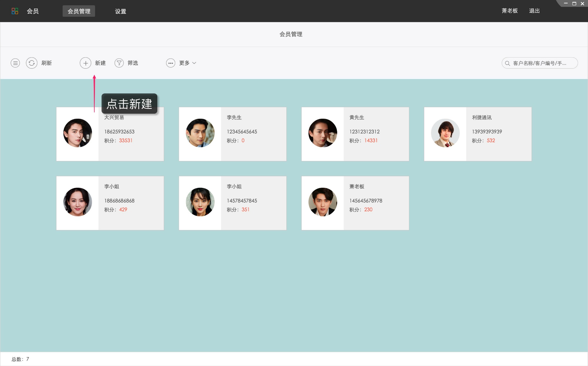Click the 会员 module title
The height and width of the screenshot is (366, 588).
tap(33, 11)
